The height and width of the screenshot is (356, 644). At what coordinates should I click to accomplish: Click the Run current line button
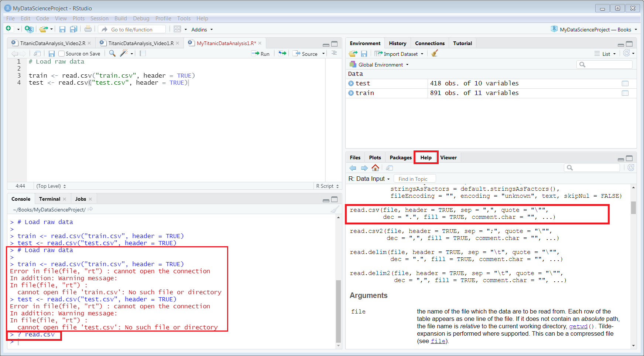pyautogui.click(x=260, y=54)
